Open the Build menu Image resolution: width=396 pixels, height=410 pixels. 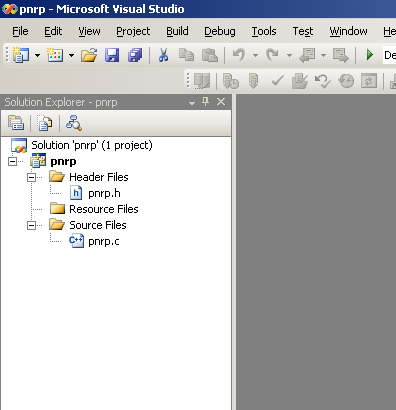[x=177, y=31]
